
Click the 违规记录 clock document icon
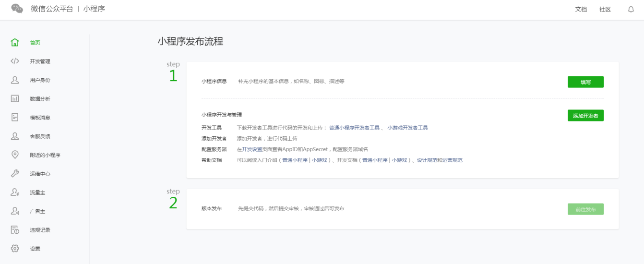coord(15,229)
